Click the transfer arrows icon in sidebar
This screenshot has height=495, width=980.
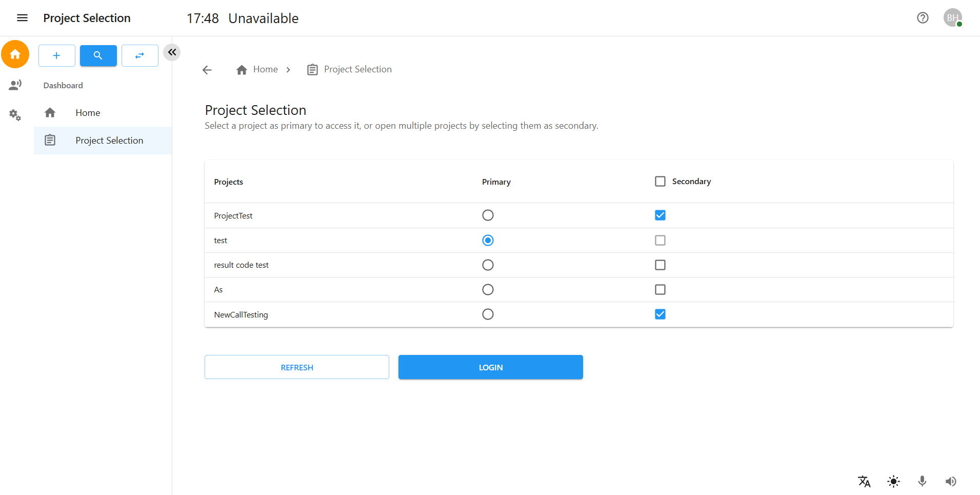[139, 55]
